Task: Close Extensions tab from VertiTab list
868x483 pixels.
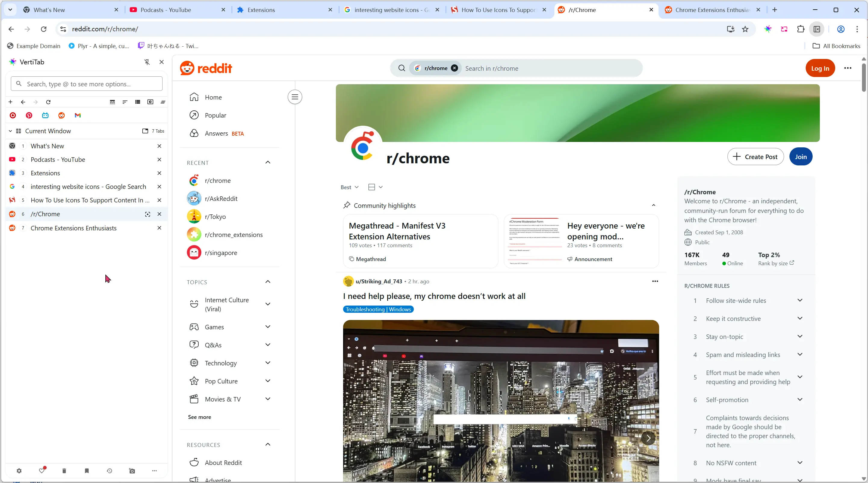Action: (160, 173)
